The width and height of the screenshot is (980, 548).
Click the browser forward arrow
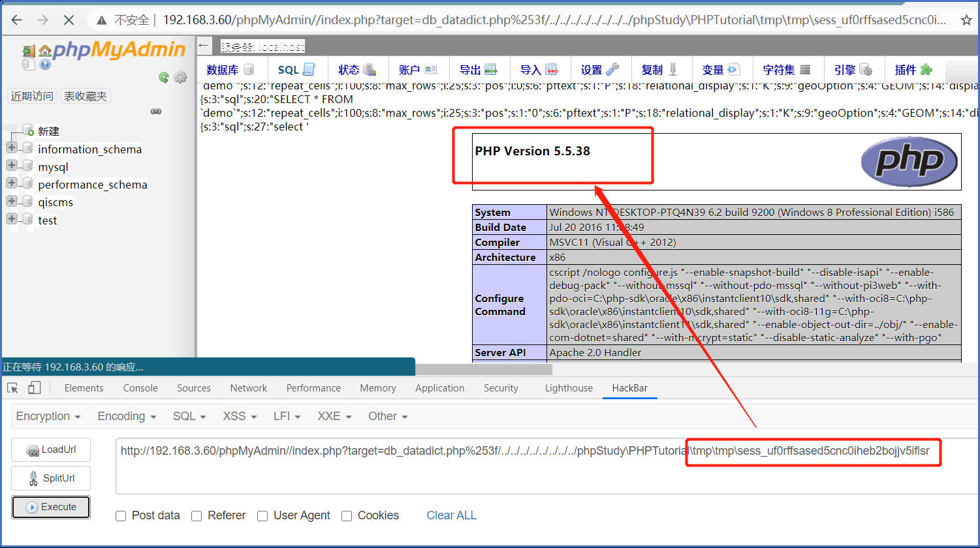(42, 20)
